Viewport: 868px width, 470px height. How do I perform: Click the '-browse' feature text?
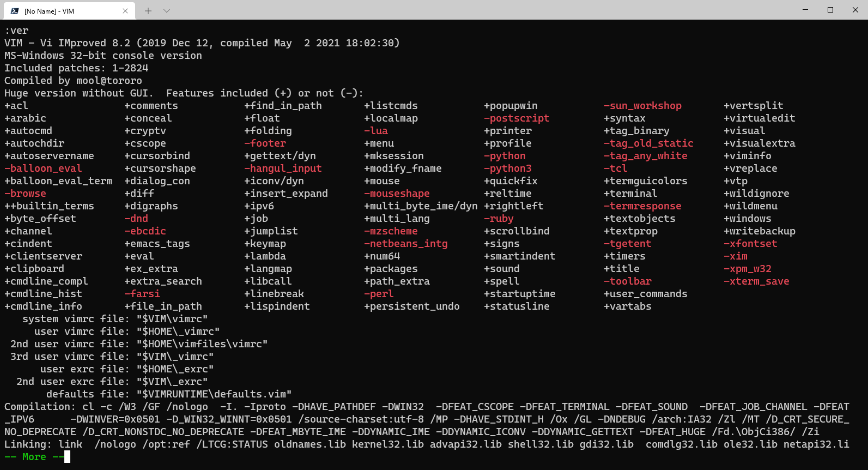[x=25, y=194]
